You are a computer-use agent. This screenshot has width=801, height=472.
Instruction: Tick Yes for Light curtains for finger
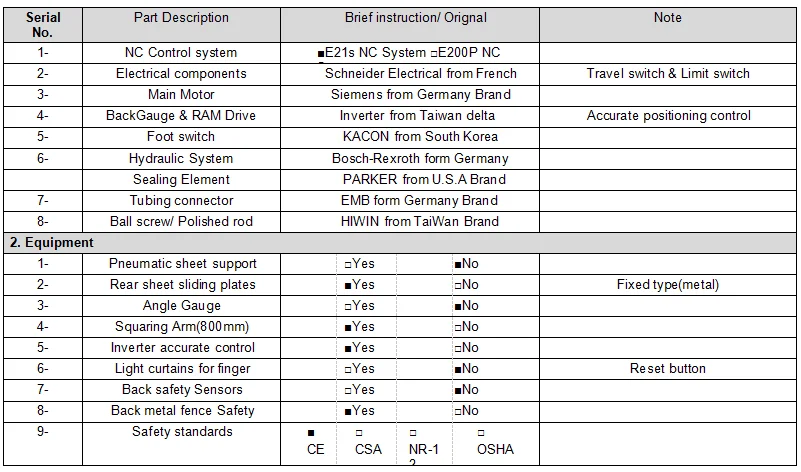coord(348,369)
